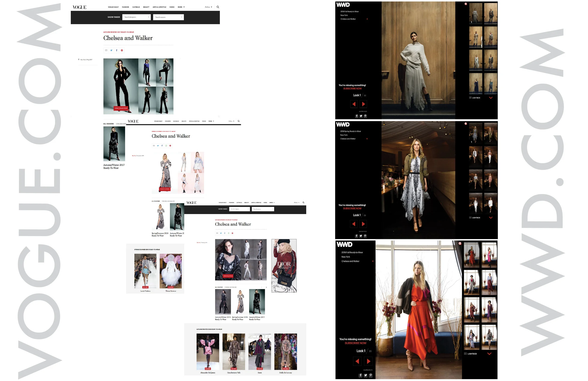Open the Video menu on the Autumn/Winter 2017 Vogue page
Screen dimensions: 588x381
point(172,7)
